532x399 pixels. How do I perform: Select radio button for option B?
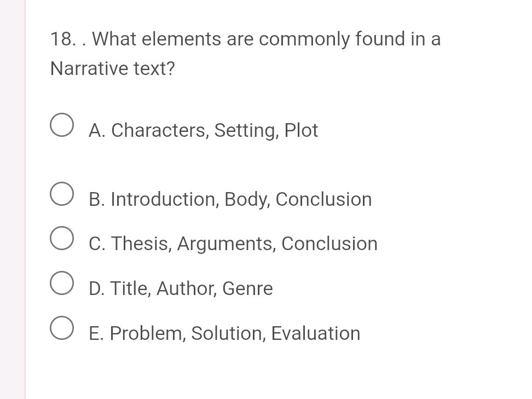(x=61, y=193)
